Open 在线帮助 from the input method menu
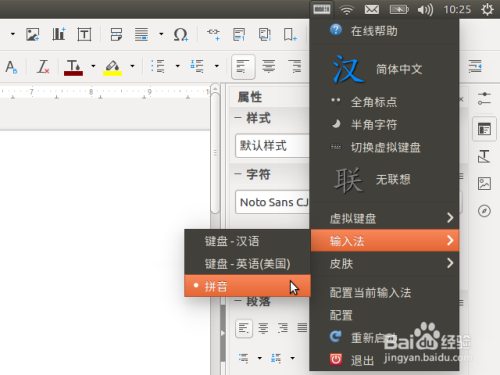The width and height of the screenshot is (500, 375). (384, 31)
